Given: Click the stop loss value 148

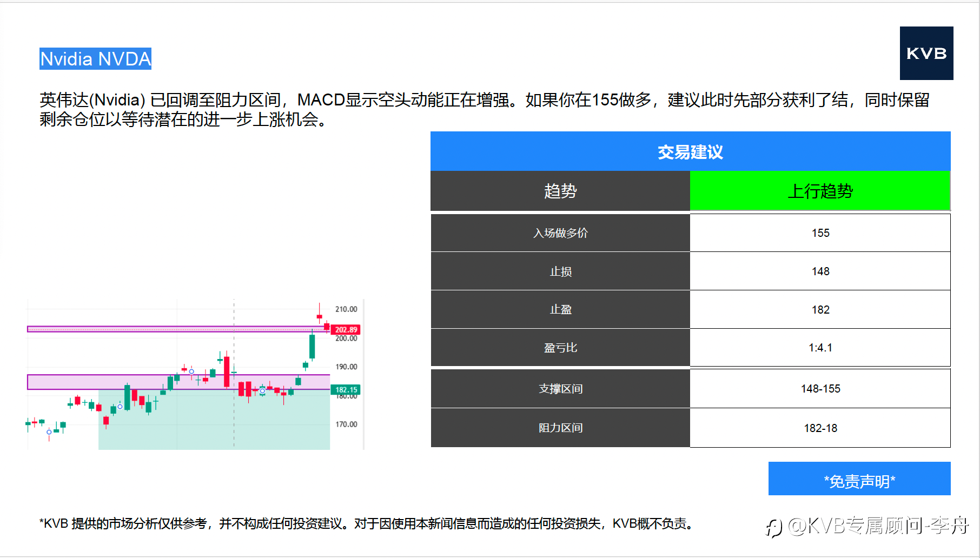Looking at the screenshot, I should pos(820,271).
